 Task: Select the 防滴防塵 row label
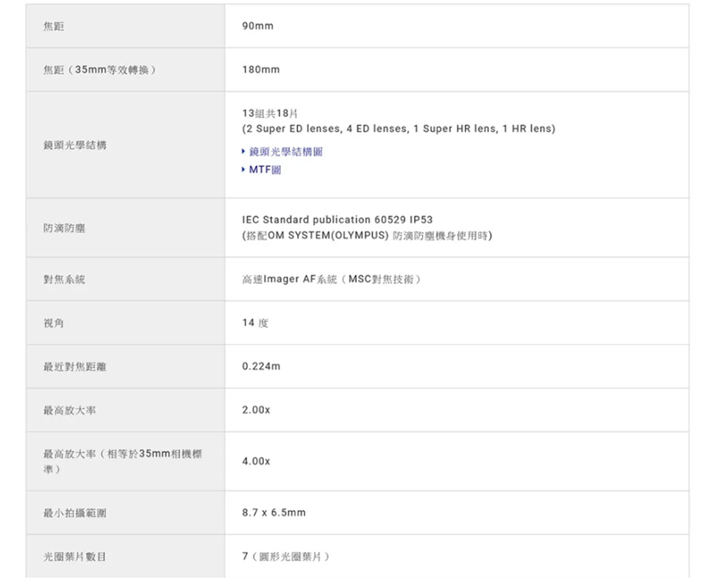65,229
